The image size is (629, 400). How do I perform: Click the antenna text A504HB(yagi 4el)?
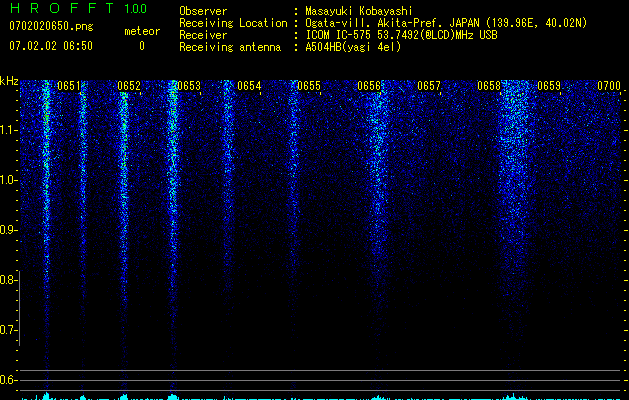(x=353, y=47)
